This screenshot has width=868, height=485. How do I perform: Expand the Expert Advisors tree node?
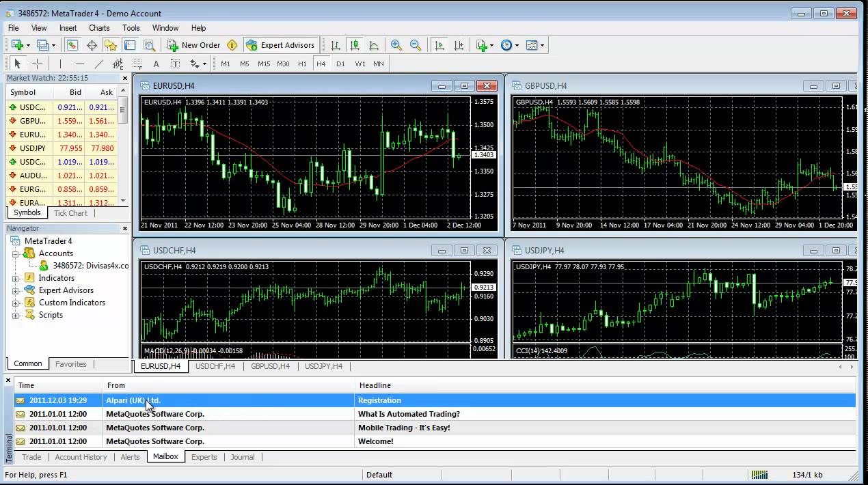[x=16, y=290]
